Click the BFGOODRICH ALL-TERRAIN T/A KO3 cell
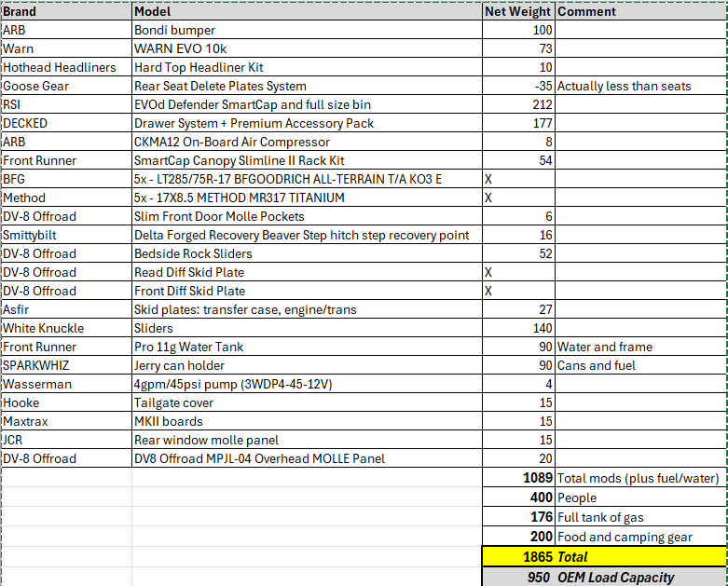728x586 pixels. (x=307, y=179)
